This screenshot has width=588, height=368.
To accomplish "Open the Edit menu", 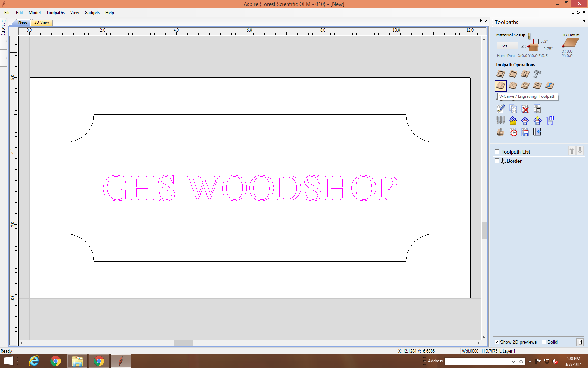I will [x=20, y=13].
